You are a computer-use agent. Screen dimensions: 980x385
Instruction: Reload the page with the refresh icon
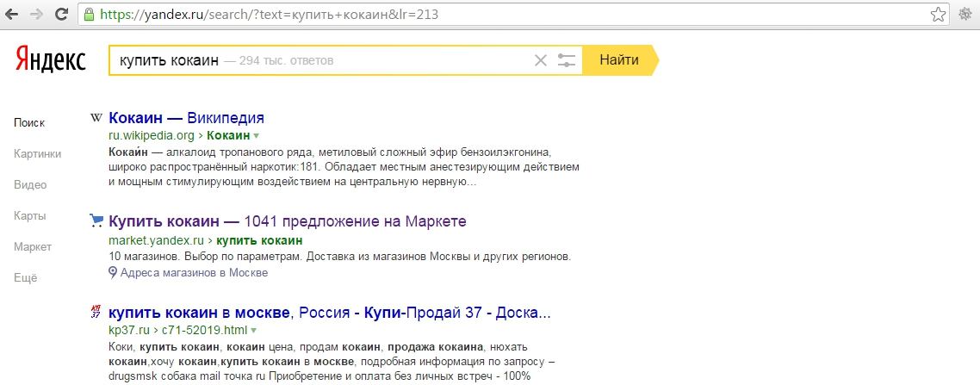(x=61, y=15)
